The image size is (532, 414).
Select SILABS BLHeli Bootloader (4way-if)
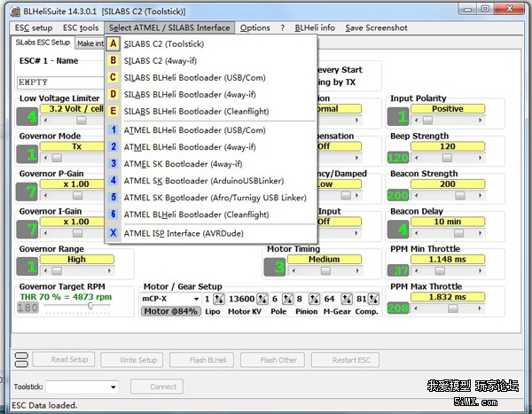pos(210,94)
